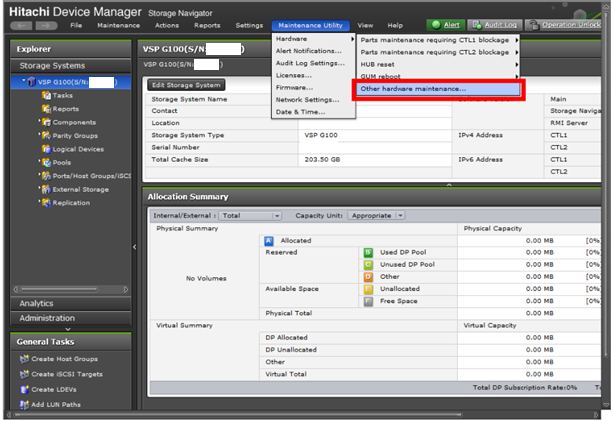613x421 pixels.
Task: Open the Reports menu in menu bar
Action: tap(207, 25)
